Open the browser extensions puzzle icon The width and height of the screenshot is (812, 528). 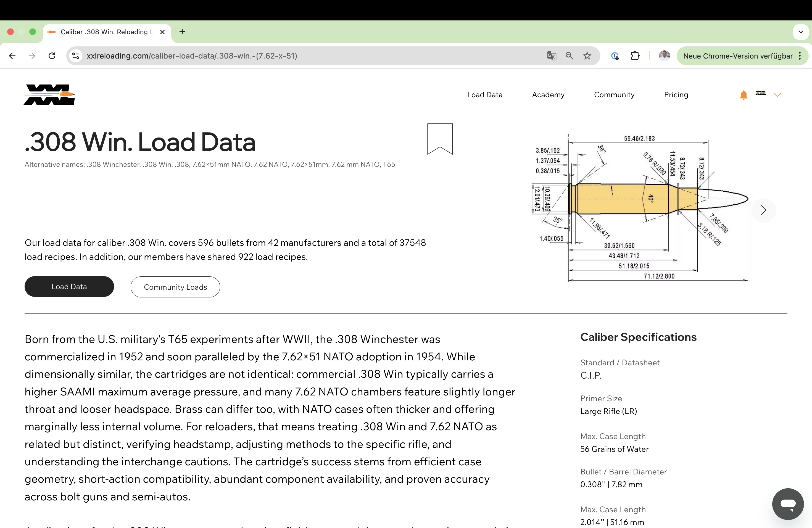click(635, 56)
